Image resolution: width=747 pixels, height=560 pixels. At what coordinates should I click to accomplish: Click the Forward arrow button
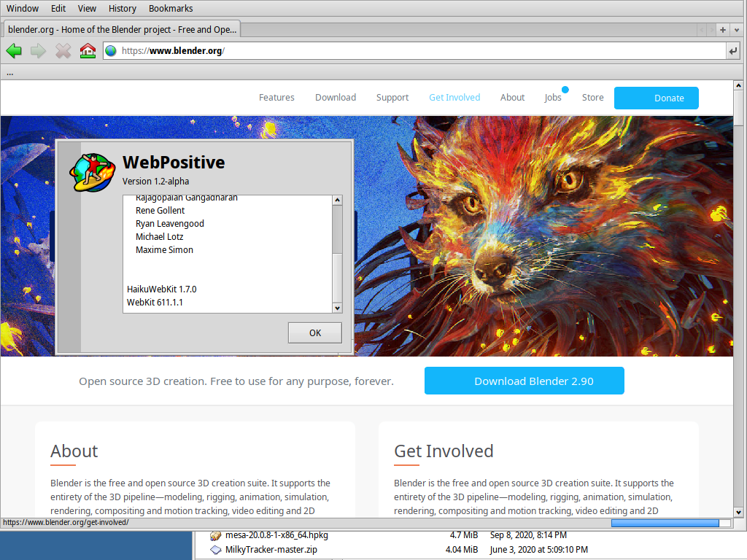[38, 50]
